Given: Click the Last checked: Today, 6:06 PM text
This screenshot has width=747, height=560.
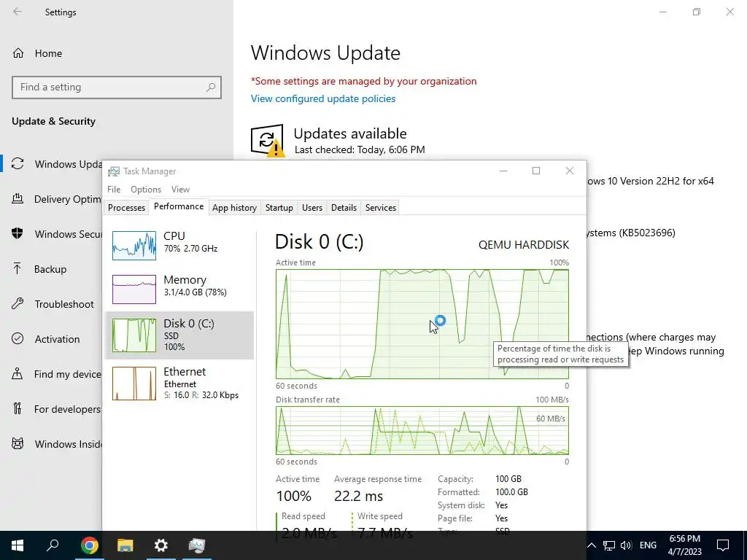Looking at the screenshot, I should click(360, 149).
